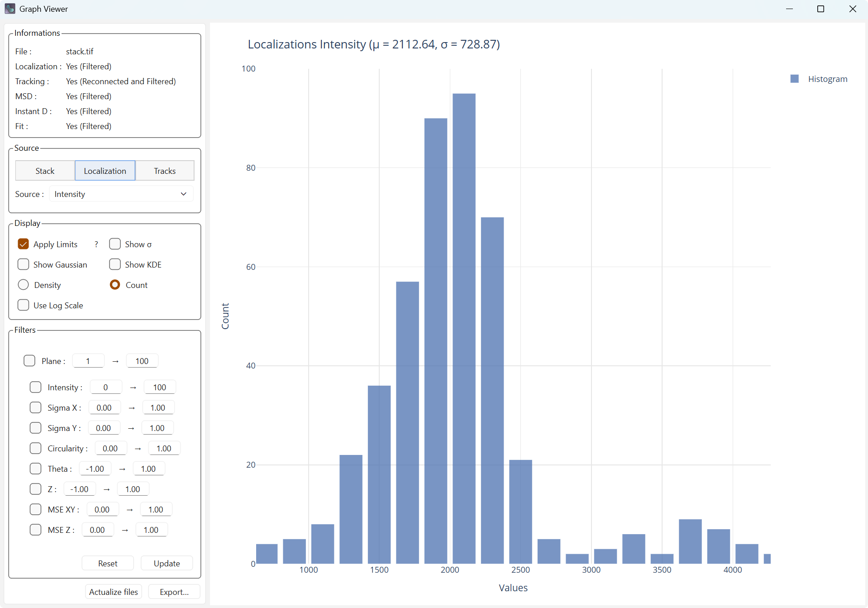Click the Export button

pos(174,592)
